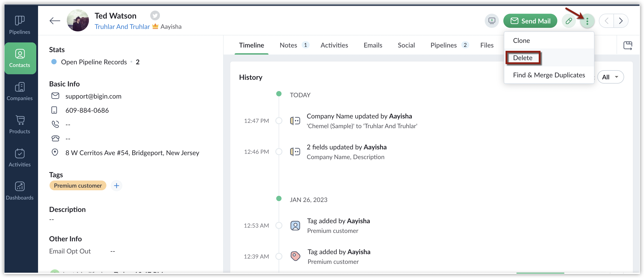
Task: Click '2 fields updated by Aayisha' text
Action: click(x=347, y=147)
